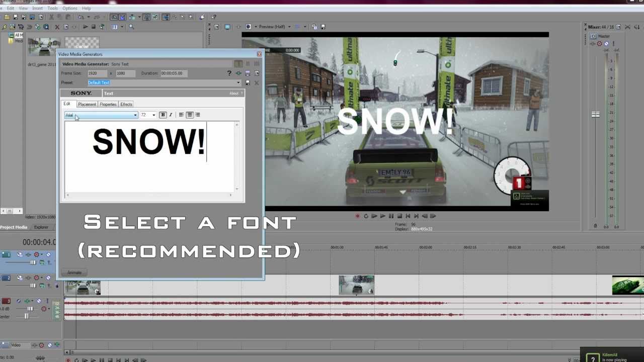Viewport: 644px width, 362px height.
Task: Click Play From Start under the preview
Action: pyautogui.click(x=374, y=216)
